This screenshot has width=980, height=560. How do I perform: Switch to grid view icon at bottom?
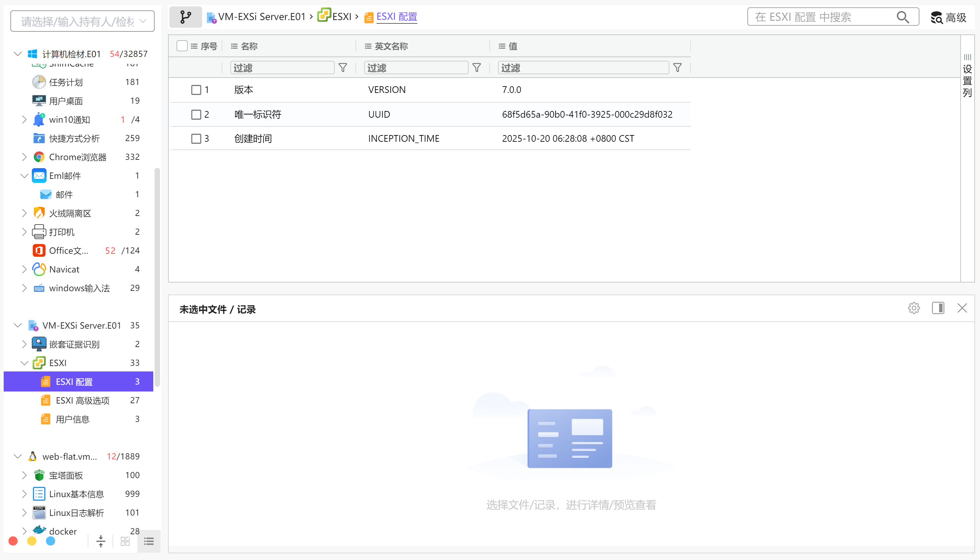pos(125,542)
